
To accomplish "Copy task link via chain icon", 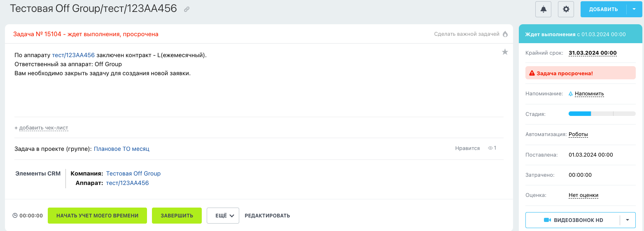I will (187, 9).
